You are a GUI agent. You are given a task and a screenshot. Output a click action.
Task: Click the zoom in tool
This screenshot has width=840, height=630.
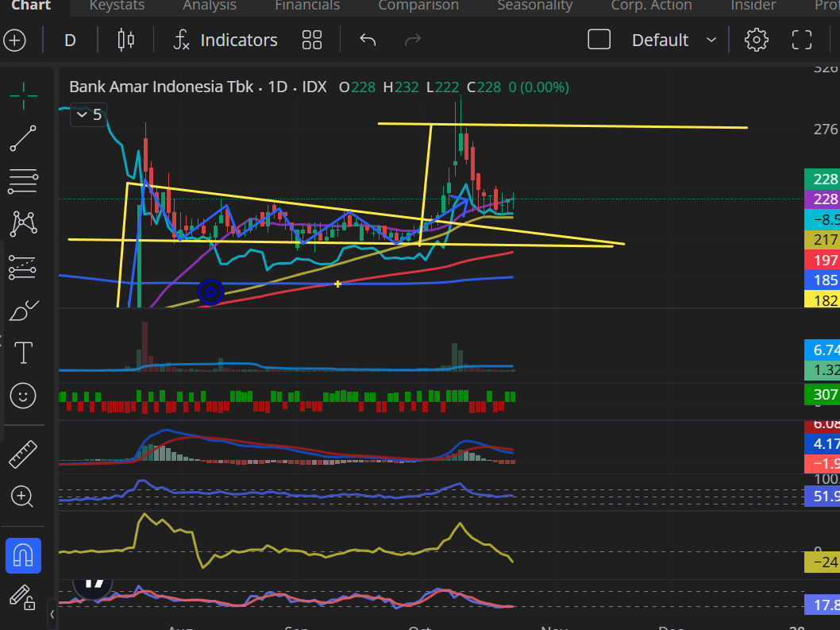pyautogui.click(x=23, y=497)
